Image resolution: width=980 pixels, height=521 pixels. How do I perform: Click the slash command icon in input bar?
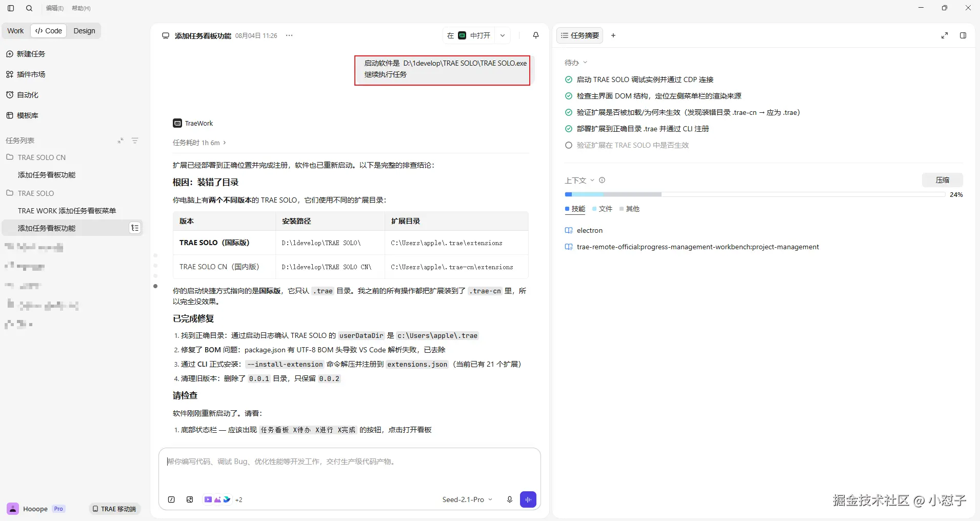pos(171,499)
